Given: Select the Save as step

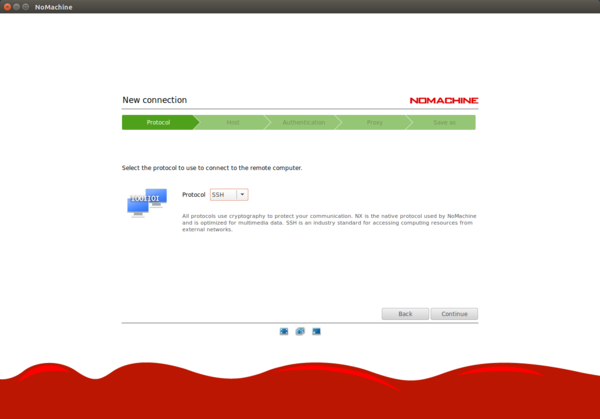Looking at the screenshot, I should coord(444,122).
